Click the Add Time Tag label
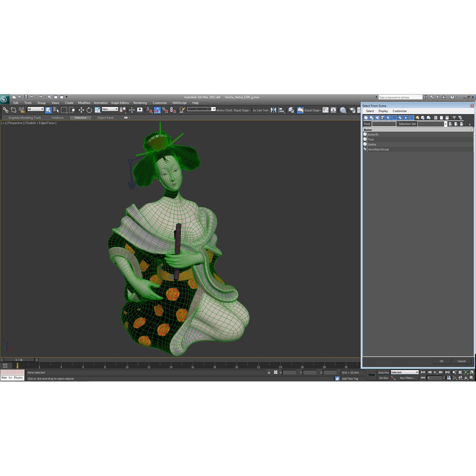This screenshot has width=476, height=476. 350,379
